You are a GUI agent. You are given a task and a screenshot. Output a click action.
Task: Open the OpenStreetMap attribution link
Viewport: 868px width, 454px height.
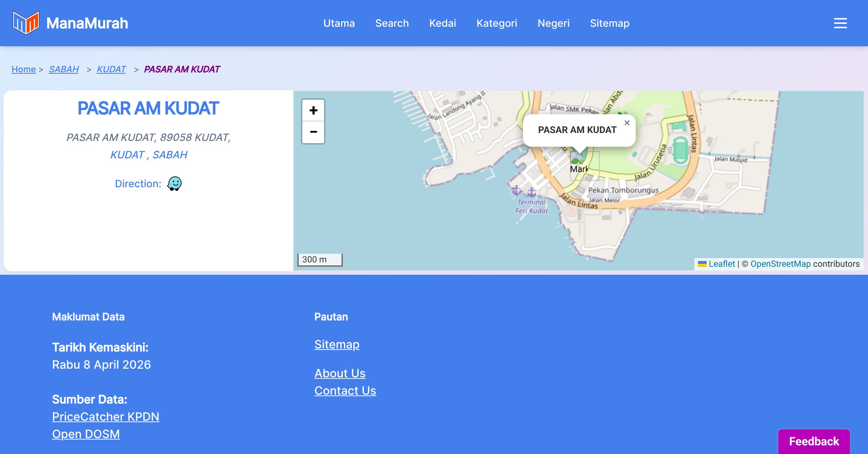[x=780, y=264]
